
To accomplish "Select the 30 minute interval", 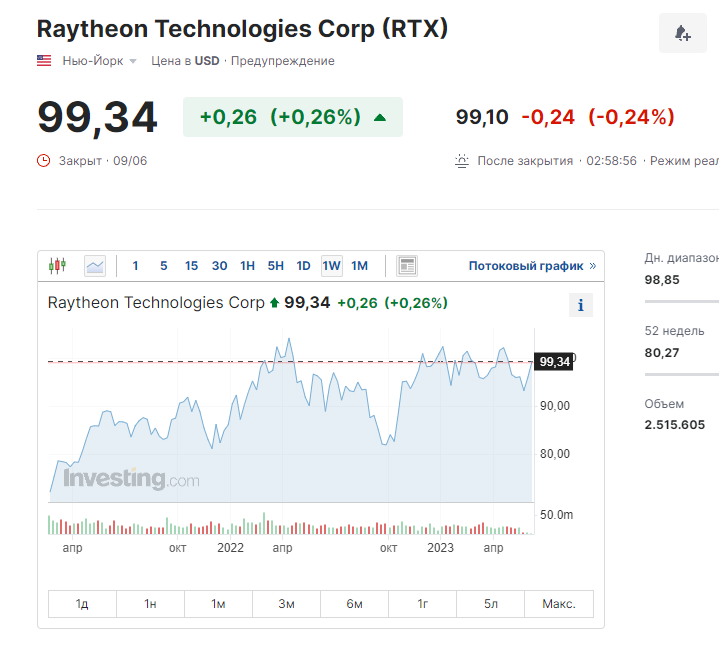I will pyautogui.click(x=220, y=266).
